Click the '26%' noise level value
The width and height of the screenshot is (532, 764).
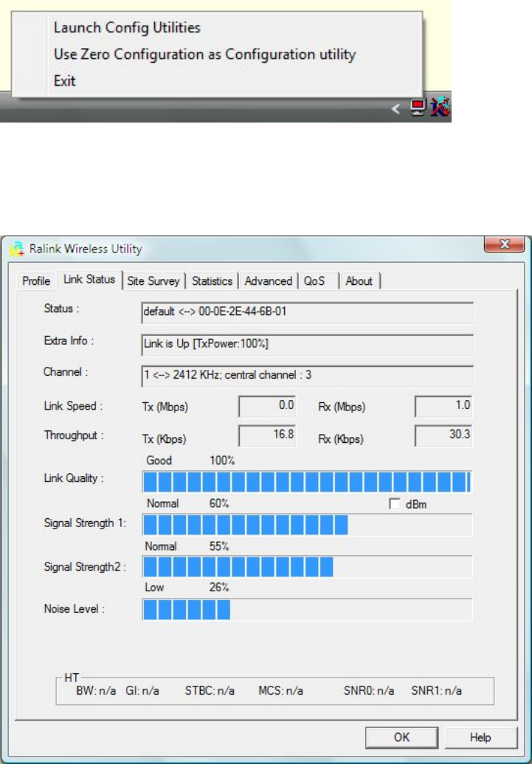(x=219, y=588)
